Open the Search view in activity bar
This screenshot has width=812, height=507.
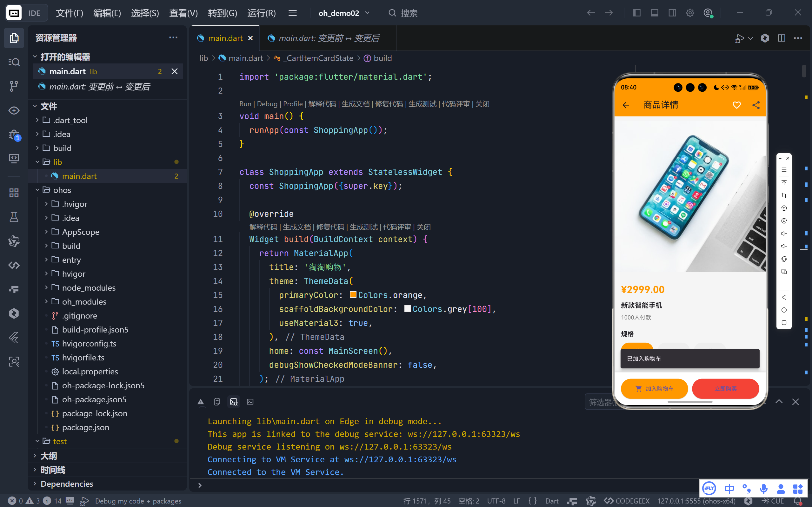click(x=14, y=62)
